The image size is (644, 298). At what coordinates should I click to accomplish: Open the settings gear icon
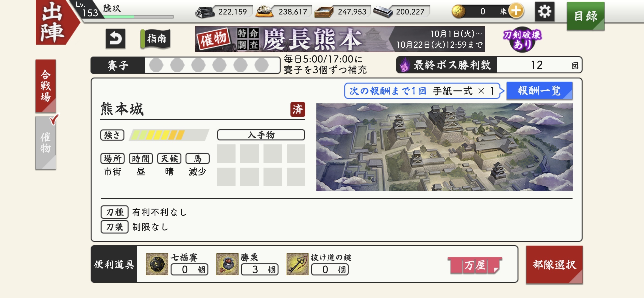coord(545,11)
